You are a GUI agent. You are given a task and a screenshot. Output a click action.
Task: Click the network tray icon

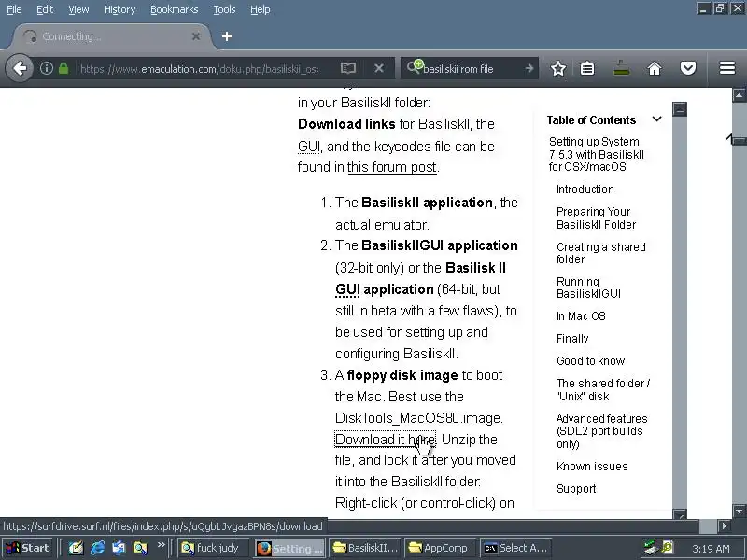650,548
